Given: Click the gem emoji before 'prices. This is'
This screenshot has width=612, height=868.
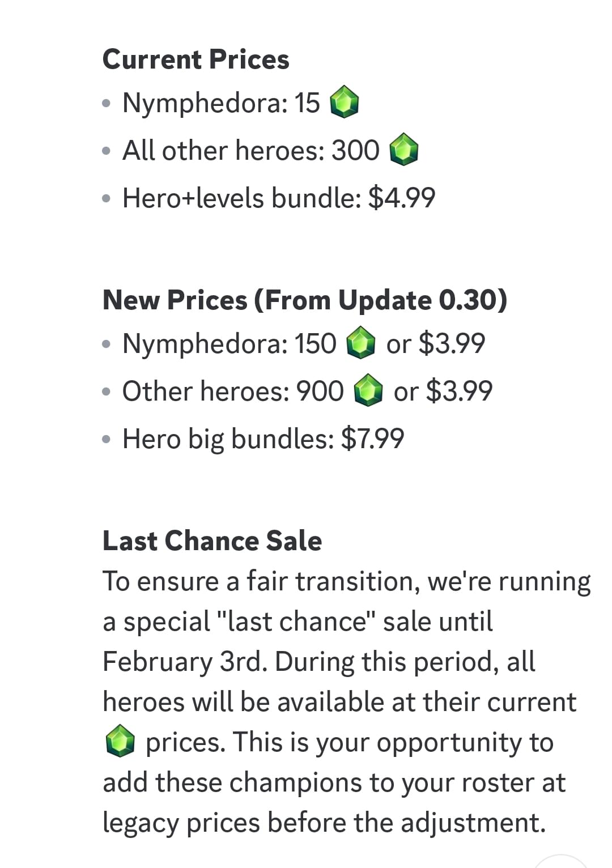Looking at the screenshot, I should 120,742.
